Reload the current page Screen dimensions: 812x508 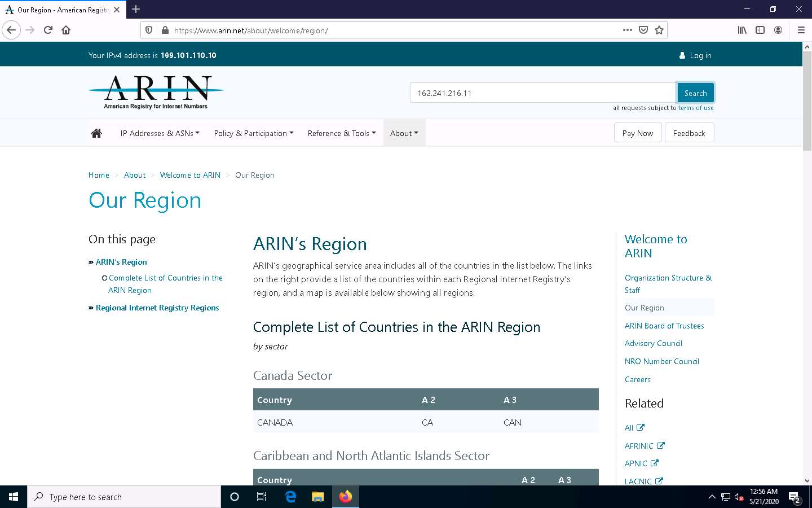48,30
